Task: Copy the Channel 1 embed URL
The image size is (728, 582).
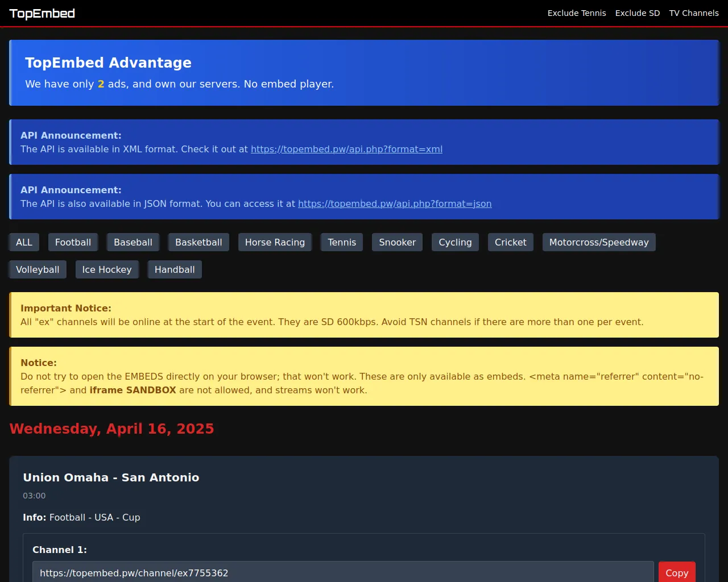Action: (676, 572)
